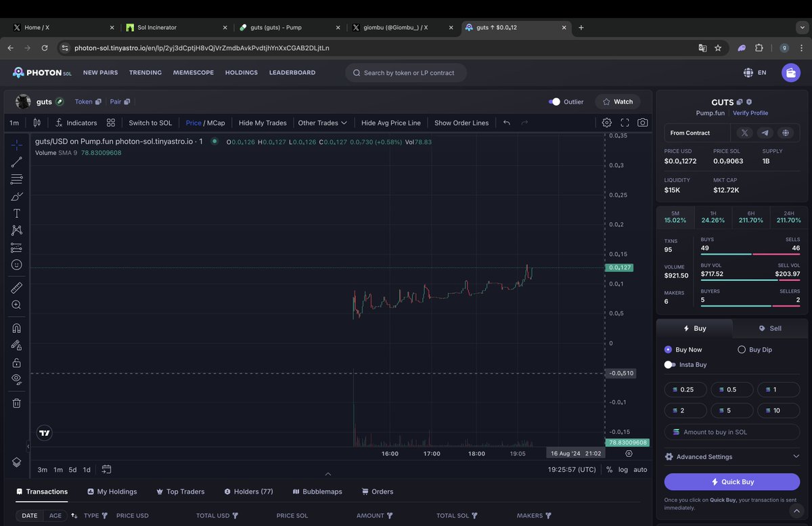Remove drawings with the trash icon
The width and height of the screenshot is (812, 526).
[x=17, y=403]
